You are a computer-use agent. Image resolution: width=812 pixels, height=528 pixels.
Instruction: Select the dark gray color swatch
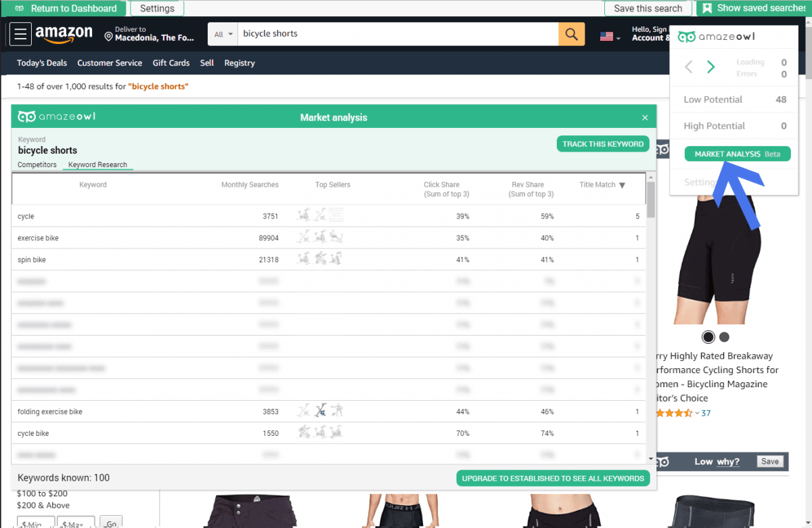pyautogui.click(x=724, y=336)
